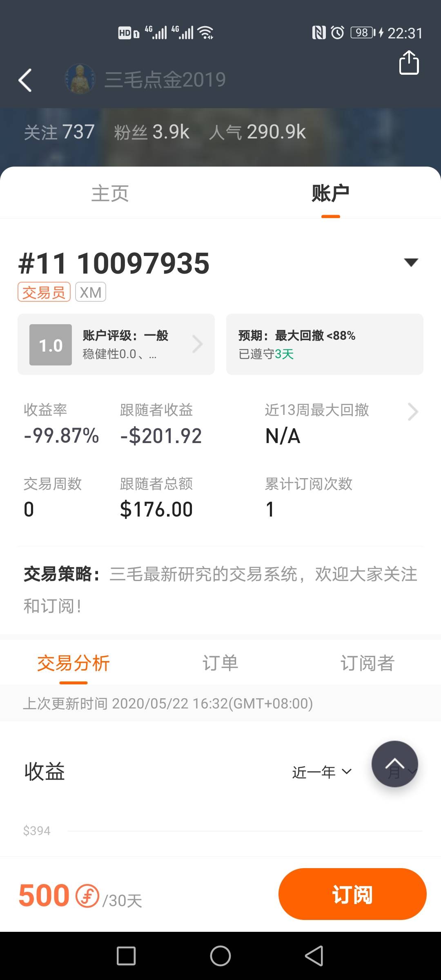This screenshot has width=441, height=980.
Task: Tap the 1.0 account rating badge
Action: (x=51, y=345)
